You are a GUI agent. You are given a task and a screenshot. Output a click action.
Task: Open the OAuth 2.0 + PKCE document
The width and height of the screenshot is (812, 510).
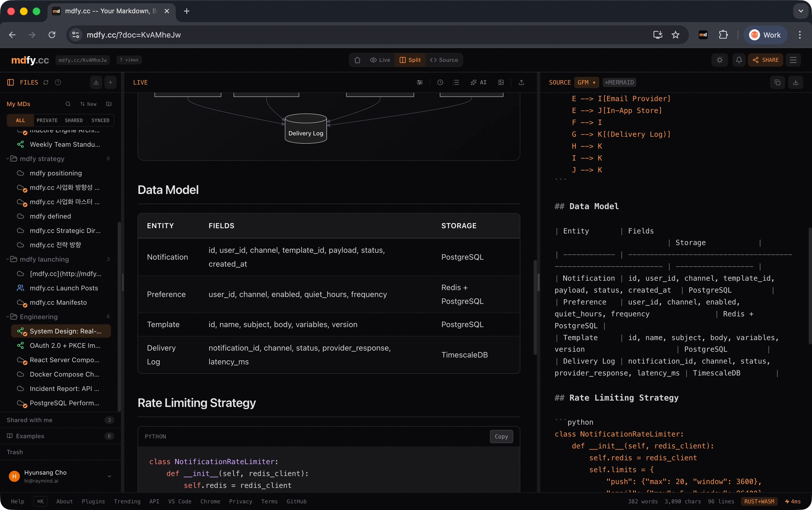(x=65, y=345)
